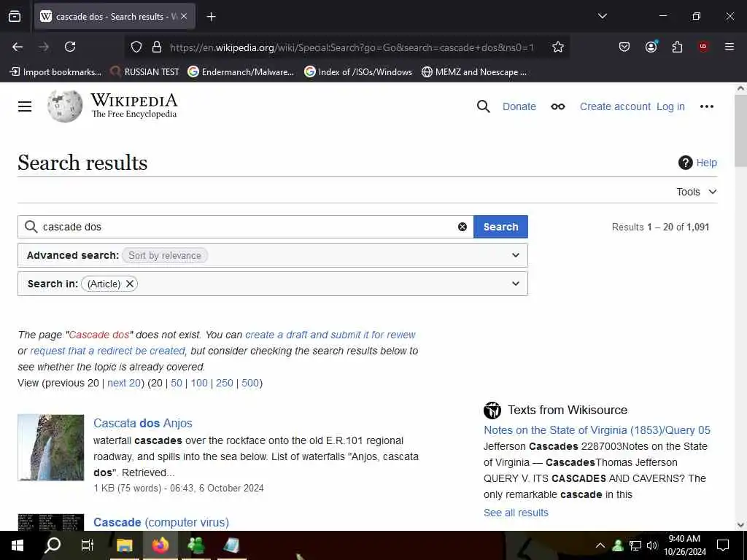The height and width of the screenshot is (560, 747).
Task: Reload the page with the refresh icon
Action: click(70, 47)
